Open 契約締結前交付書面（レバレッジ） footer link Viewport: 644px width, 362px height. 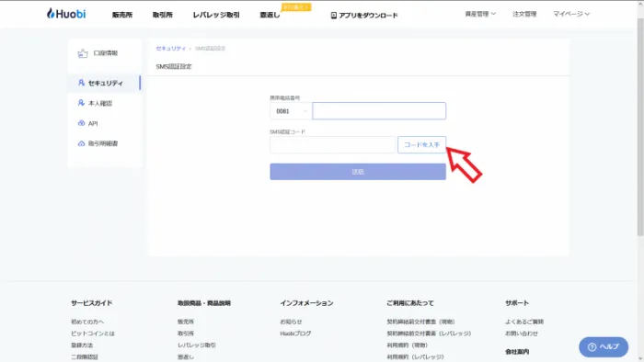pos(429,334)
